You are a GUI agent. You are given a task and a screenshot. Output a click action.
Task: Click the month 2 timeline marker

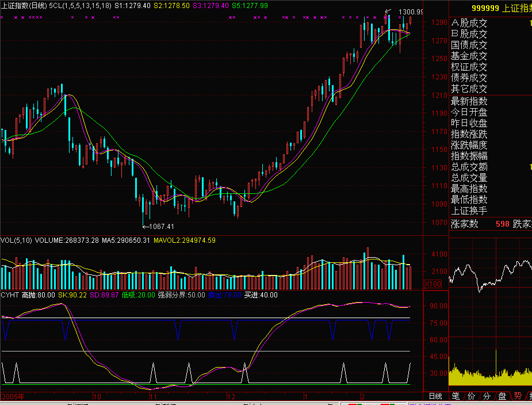tap(362, 396)
